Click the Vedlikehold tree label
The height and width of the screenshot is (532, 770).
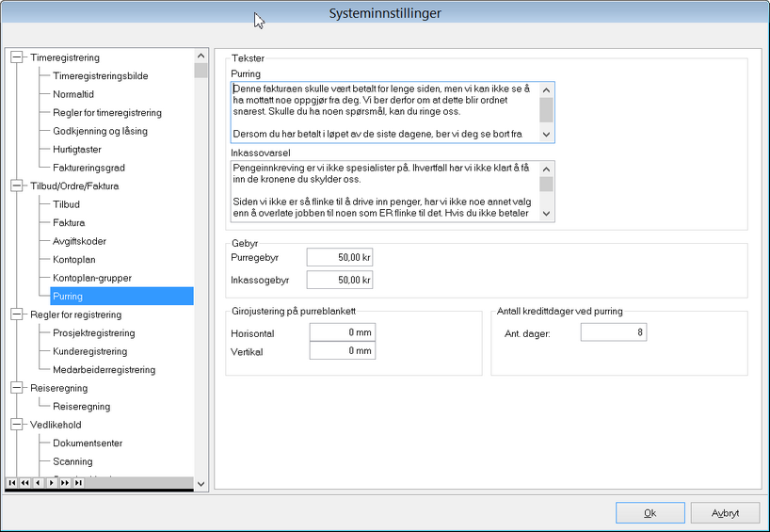click(56, 425)
